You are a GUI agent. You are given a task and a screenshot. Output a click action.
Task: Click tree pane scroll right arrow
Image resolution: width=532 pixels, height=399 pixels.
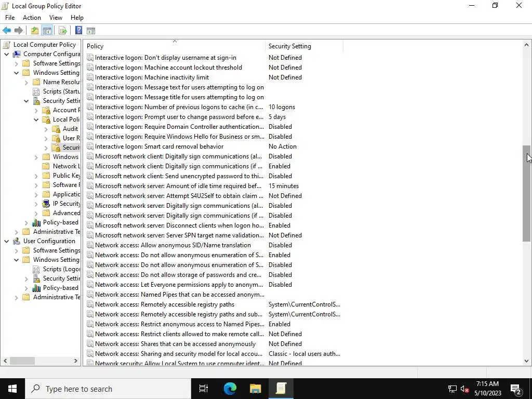click(x=76, y=361)
